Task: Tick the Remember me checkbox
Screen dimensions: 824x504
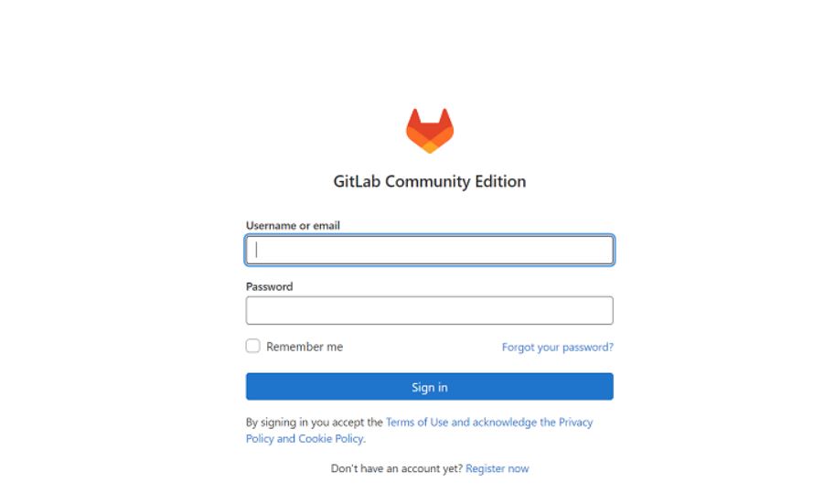Action: (x=252, y=346)
